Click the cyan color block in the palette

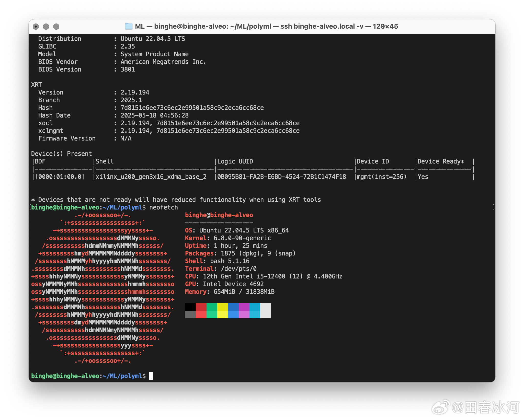[255, 307]
